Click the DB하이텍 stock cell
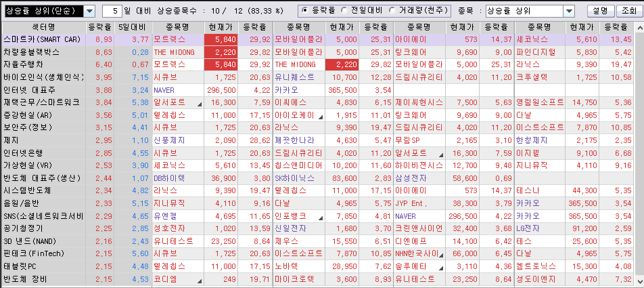This screenshot has height=288, width=644. coord(179,178)
